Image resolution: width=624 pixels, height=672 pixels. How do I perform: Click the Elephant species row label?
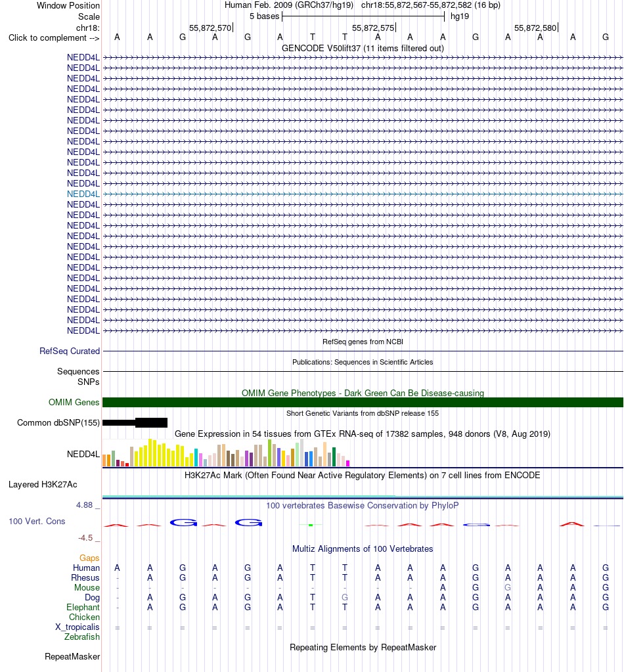tap(83, 607)
